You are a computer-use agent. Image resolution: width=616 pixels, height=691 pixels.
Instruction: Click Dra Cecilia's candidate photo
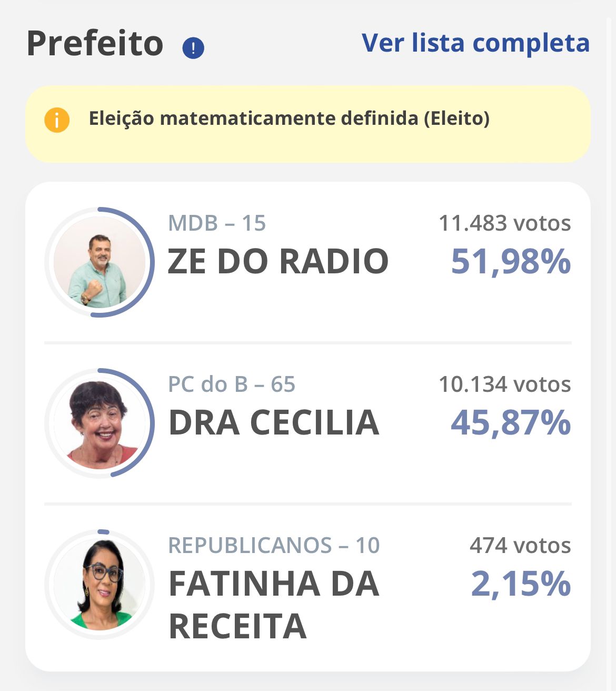point(100,423)
